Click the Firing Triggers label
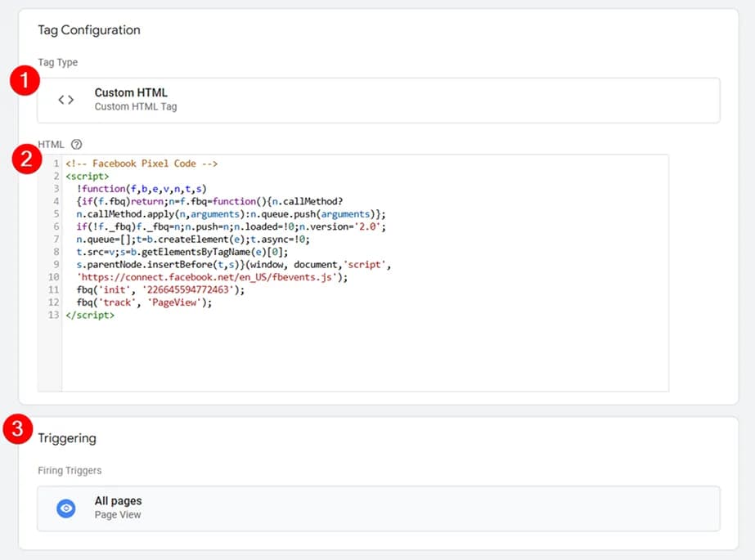This screenshot has height=560, width=755. pyautogui.click(x=70, y=470)
